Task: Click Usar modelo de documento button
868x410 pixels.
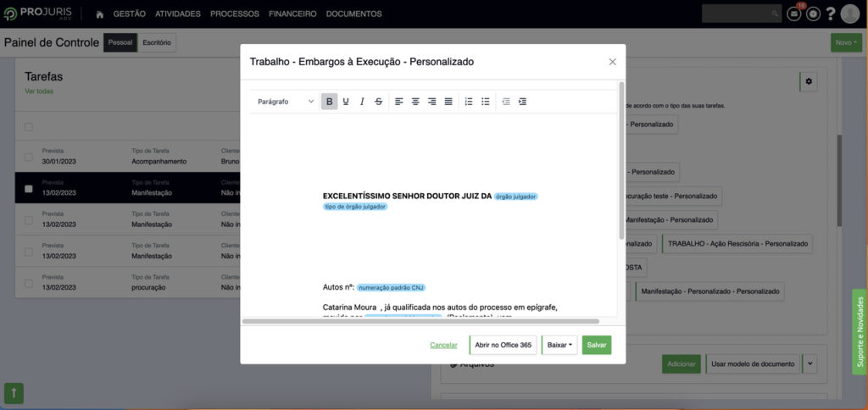Action: tap(753, 363)
